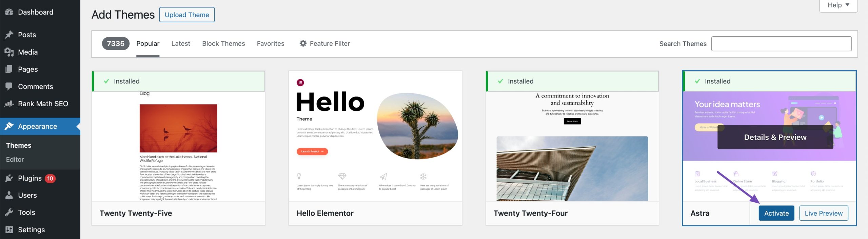The image size is (868, 239).
Task: Click the Upload Theme button
Action: tap(187, 15)
